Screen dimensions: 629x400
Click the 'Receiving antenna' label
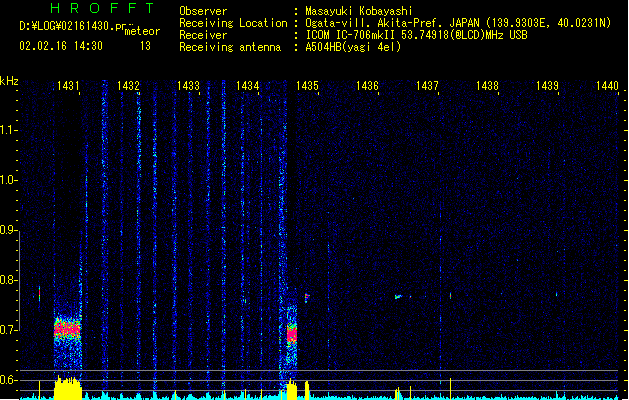[230, 47]
